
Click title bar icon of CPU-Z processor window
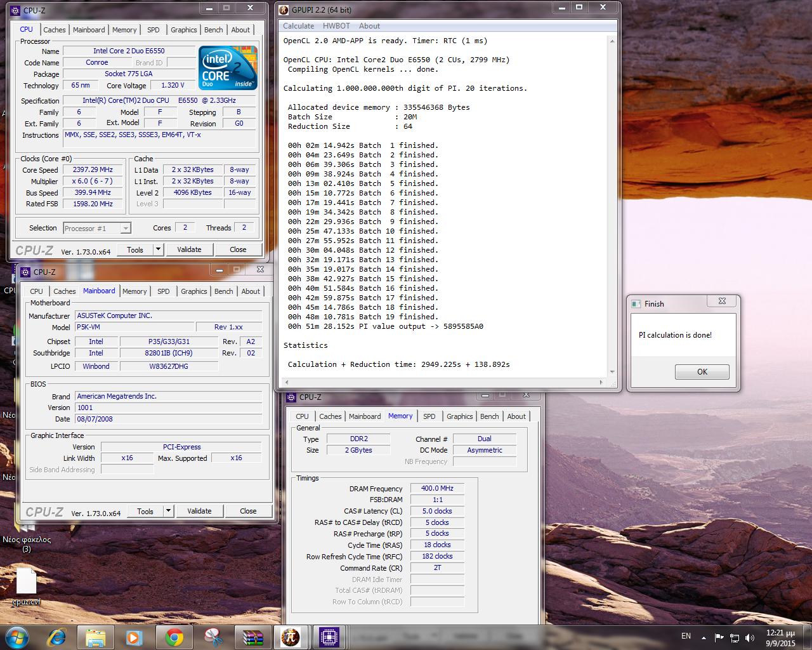[15, 10]
